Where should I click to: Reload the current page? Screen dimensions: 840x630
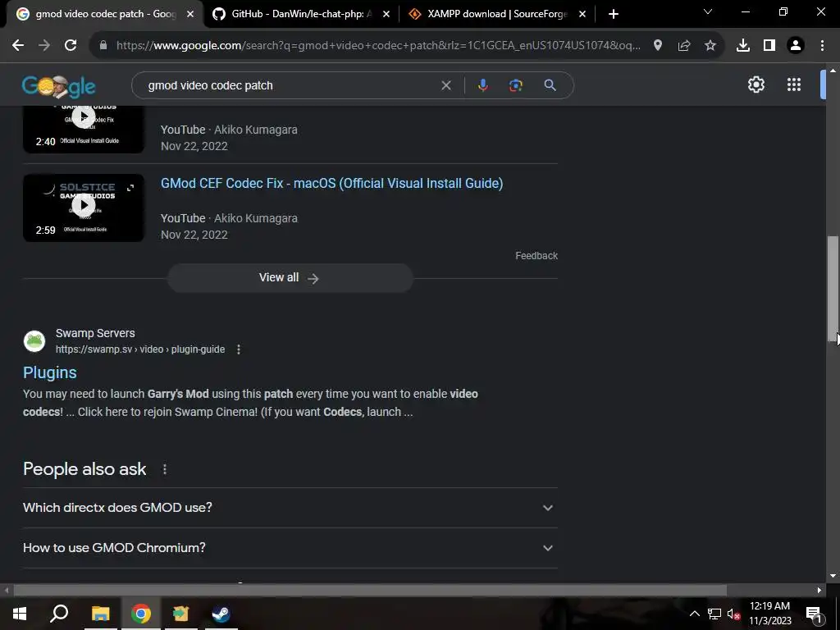click(71, 46)
